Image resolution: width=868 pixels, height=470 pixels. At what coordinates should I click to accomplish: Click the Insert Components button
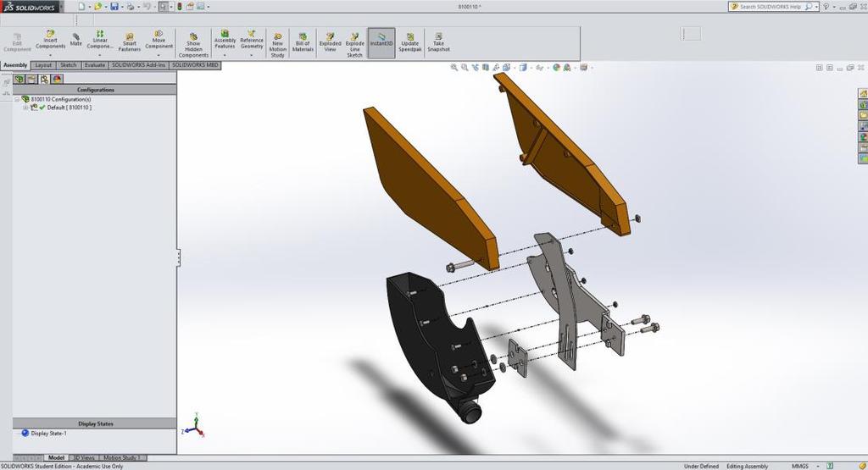[50, 40]
